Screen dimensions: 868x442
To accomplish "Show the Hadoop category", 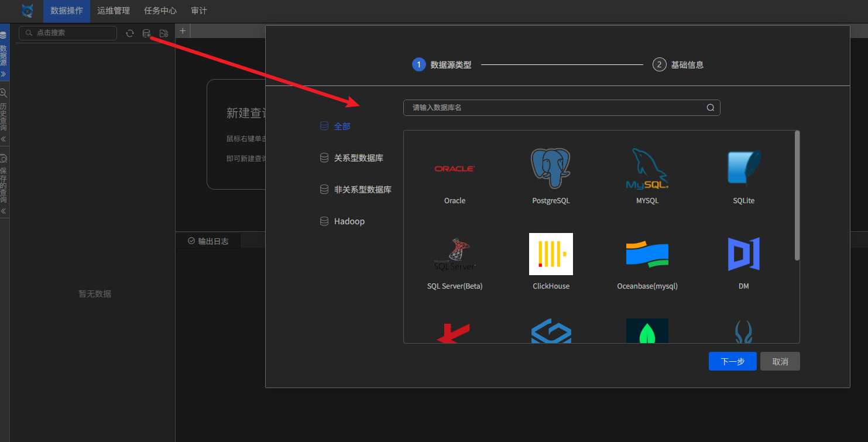I will [x=342, y=221].
